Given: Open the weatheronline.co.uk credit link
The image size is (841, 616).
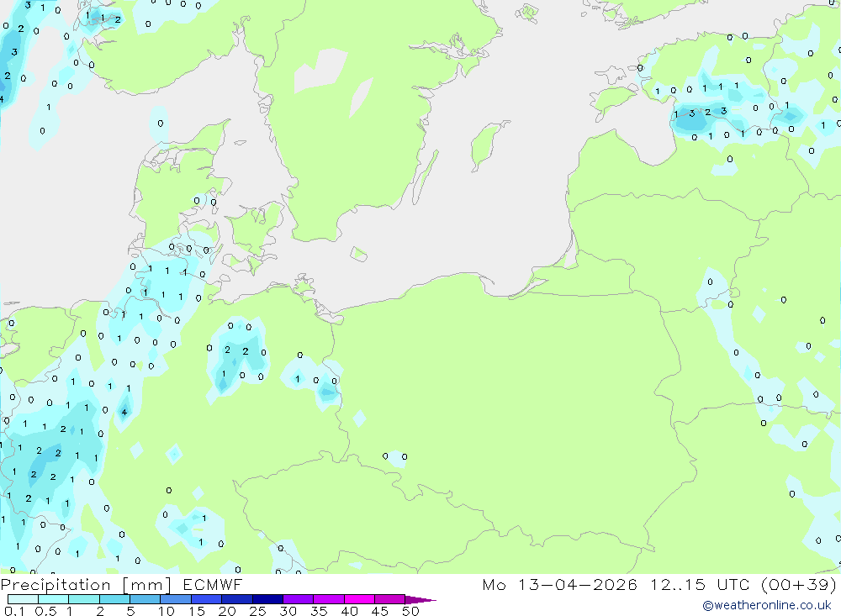Looking at the screenshot, I should click(x=767, y=605).
